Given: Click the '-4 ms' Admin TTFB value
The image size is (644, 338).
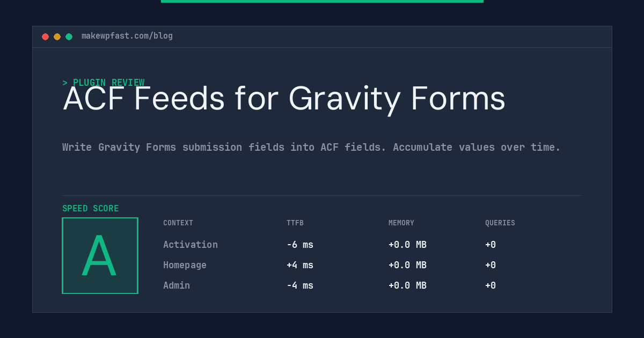Looking at the screenshot, I should [x=300, y=285].
